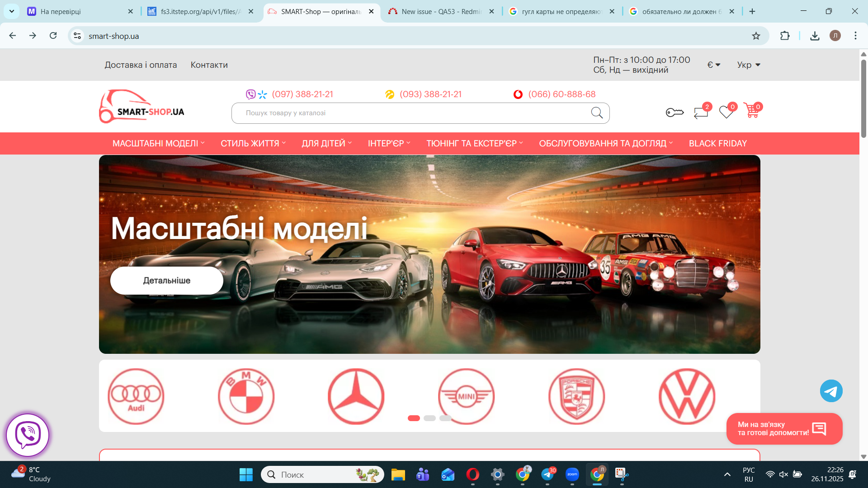Open the Укр language dropdown

pos(749,65)
